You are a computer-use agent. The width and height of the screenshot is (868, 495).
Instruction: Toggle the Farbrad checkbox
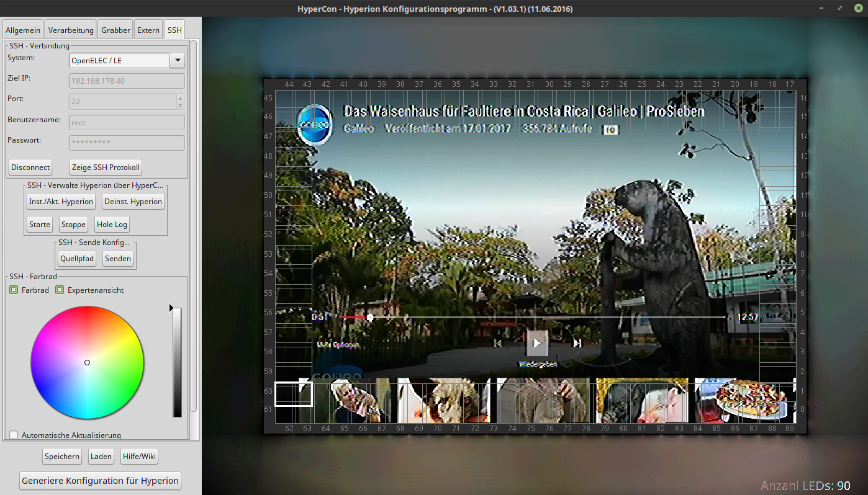pos(14,290)
